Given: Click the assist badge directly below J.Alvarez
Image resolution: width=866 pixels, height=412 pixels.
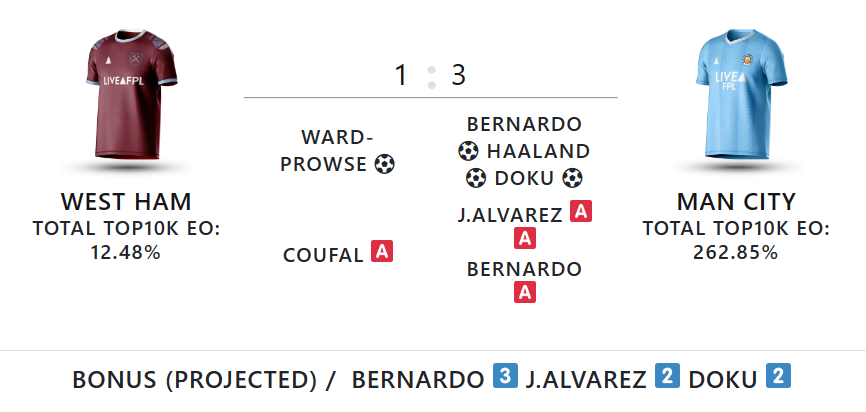Looking at the screenshot, I should (525, 238).
